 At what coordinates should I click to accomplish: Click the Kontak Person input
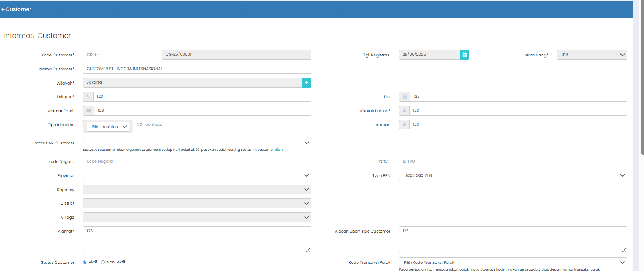(x=518, y=111)
